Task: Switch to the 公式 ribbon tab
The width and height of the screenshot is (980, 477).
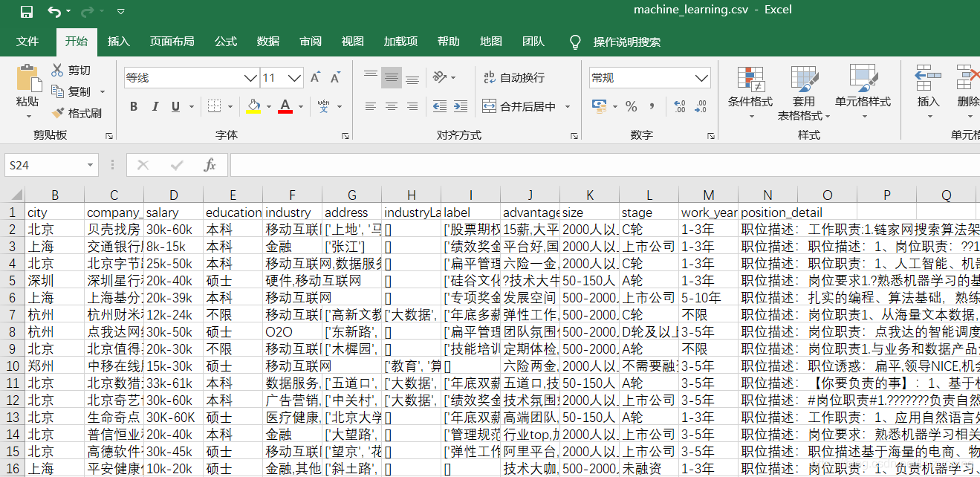Action: click(x=226, y=42)
